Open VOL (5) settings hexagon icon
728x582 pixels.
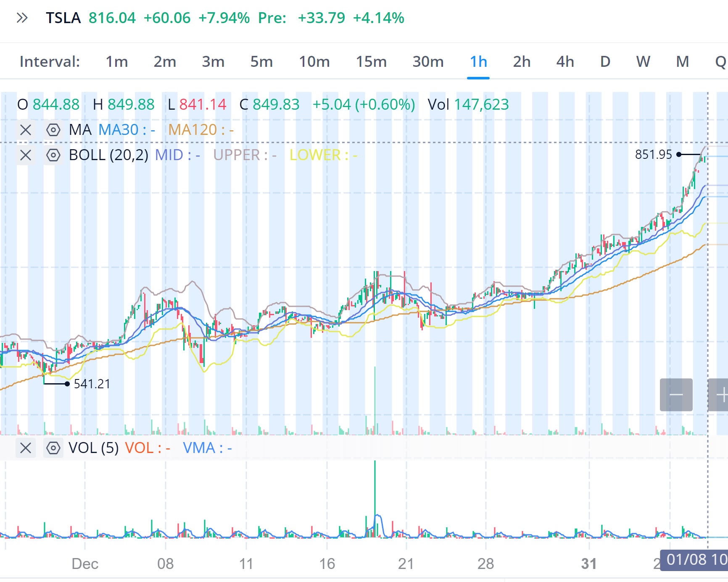coord(53,448)
